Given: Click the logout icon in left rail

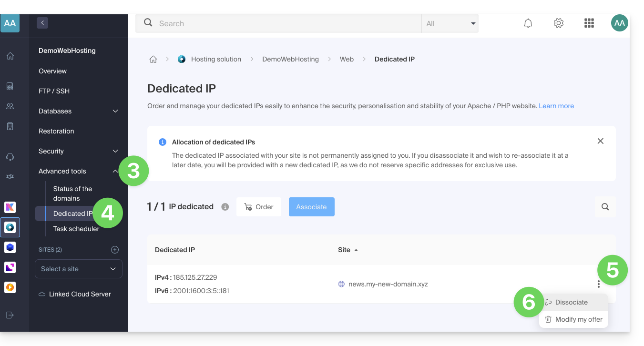Looking at the screenshot, I should 10,315.
